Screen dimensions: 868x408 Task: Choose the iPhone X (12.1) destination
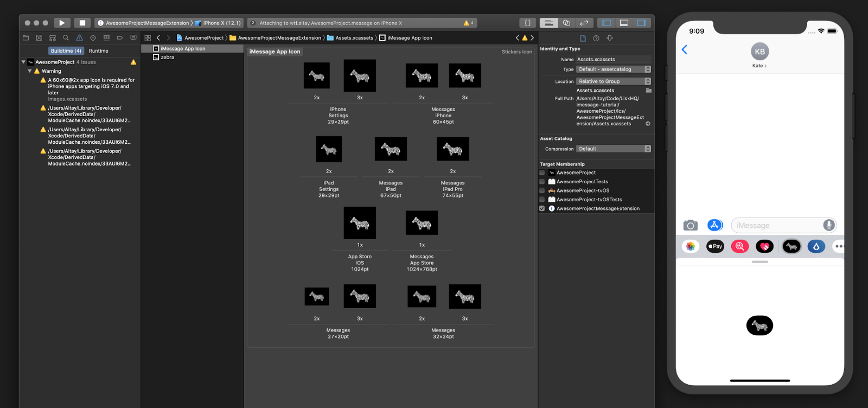coord(218,23)
